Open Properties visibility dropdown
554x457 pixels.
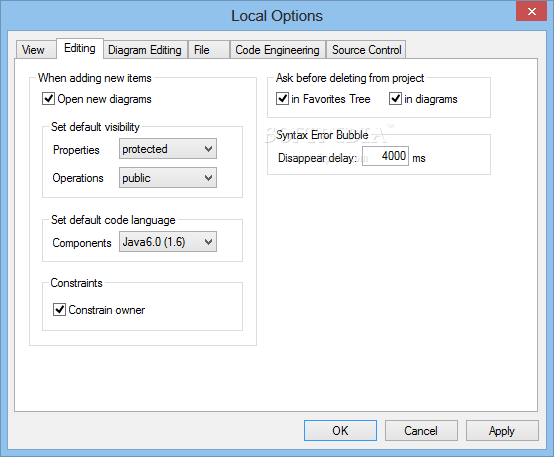point(168,149)
